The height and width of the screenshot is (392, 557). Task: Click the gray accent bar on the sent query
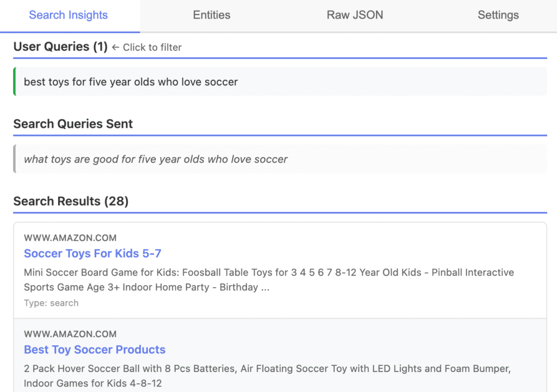click(15, 159)
